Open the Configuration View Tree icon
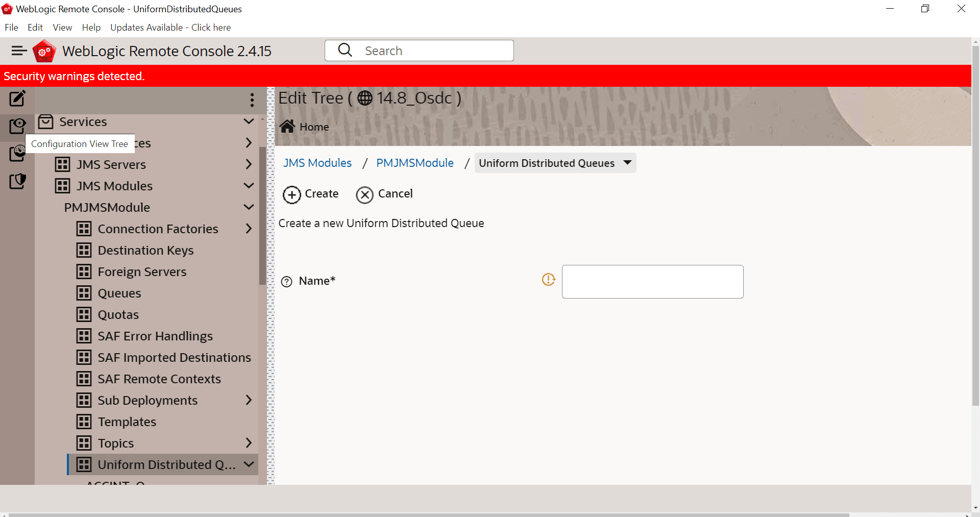 coord(17,126)
